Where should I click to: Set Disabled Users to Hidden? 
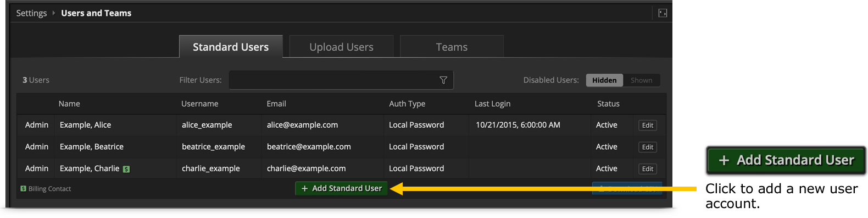(x=604, y=80)
